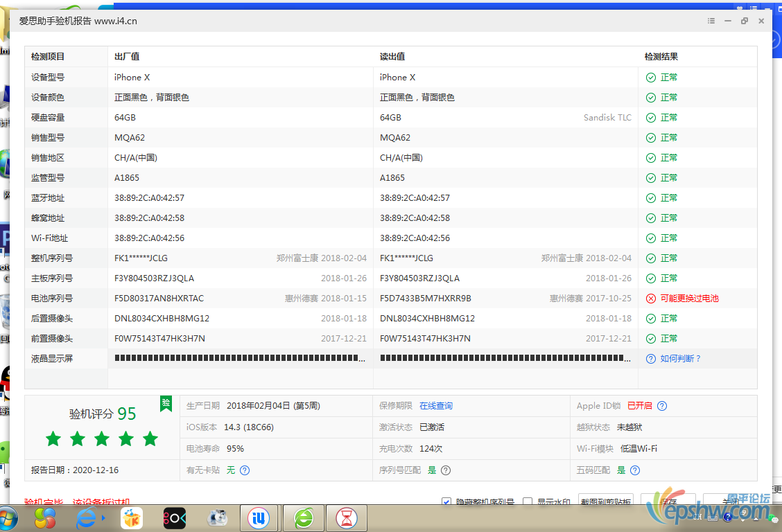Viewport: 782px width, 532px height.
Task: Open 在线查询 warranty lookup link
Action: 436,406
